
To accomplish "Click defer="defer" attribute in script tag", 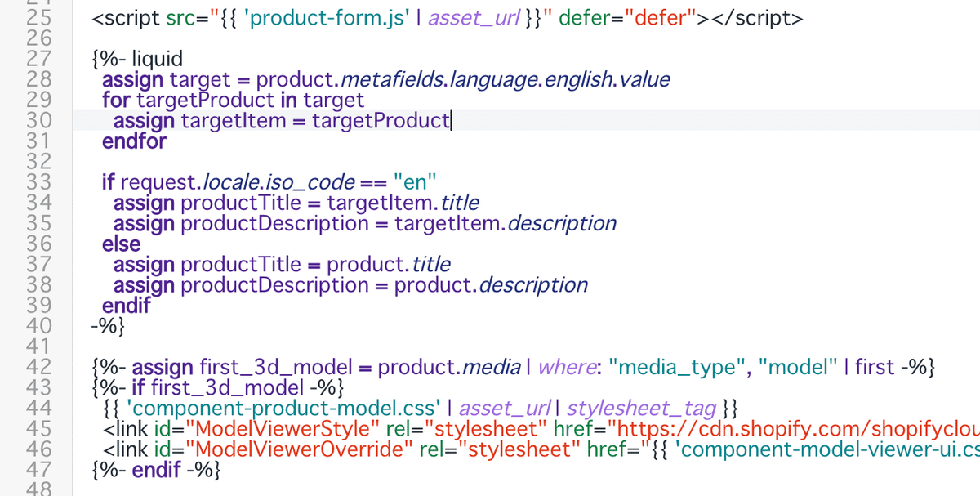I will [x=627, y=18].
